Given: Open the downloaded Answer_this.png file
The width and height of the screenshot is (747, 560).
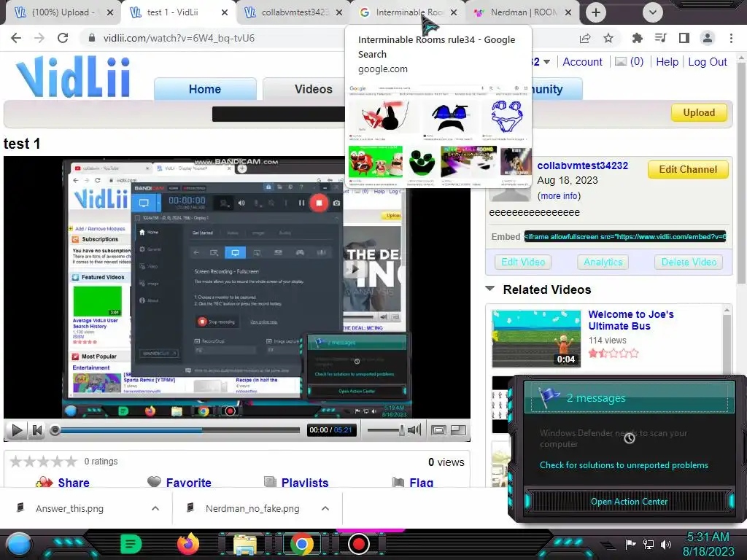Looking at the screenshot, I should point(70,508).
